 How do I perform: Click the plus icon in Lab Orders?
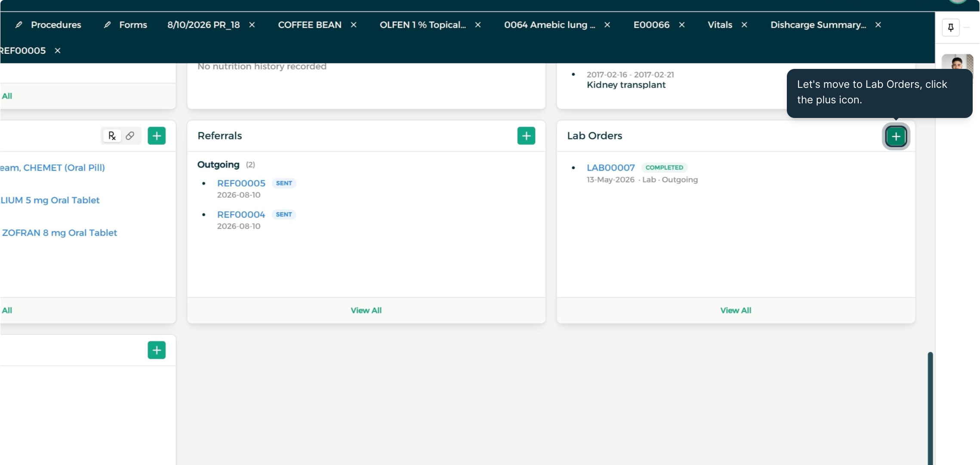(896, 136)
